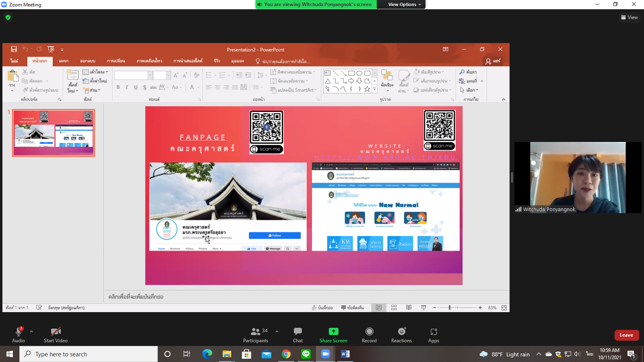Click the Quick Styles icon
Screen dimensions: 644x362
(404, 76)
